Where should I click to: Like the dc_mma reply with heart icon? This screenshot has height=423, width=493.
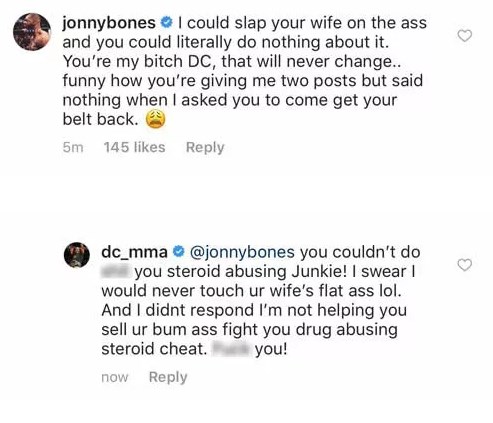coord(465,265)
